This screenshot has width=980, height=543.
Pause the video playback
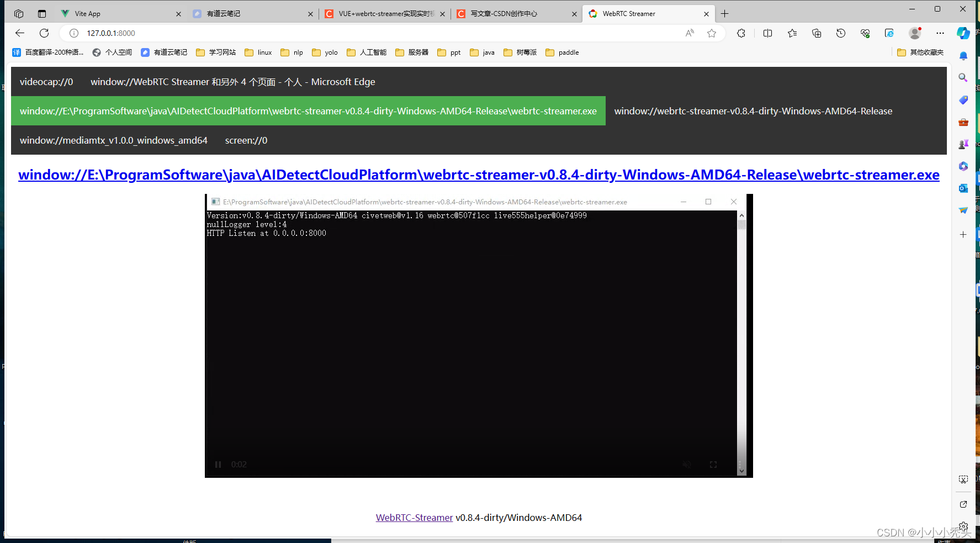[x=218, y=465]
